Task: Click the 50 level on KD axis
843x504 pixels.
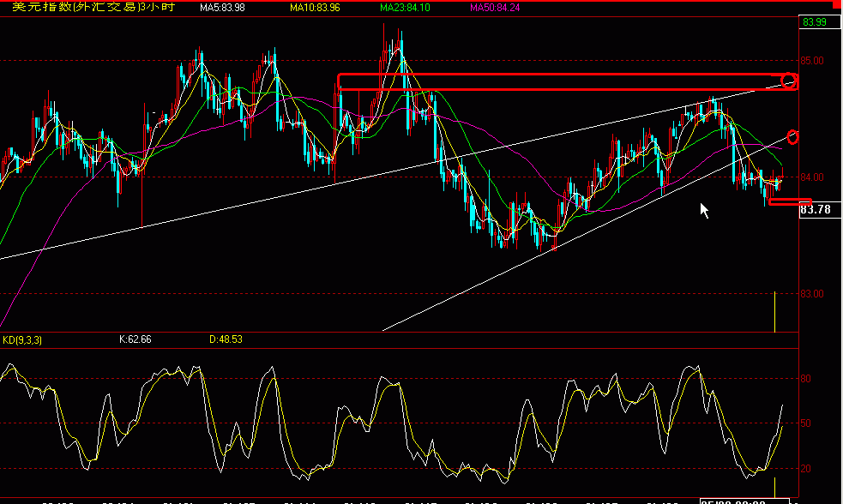Action: tap(805, 423)
